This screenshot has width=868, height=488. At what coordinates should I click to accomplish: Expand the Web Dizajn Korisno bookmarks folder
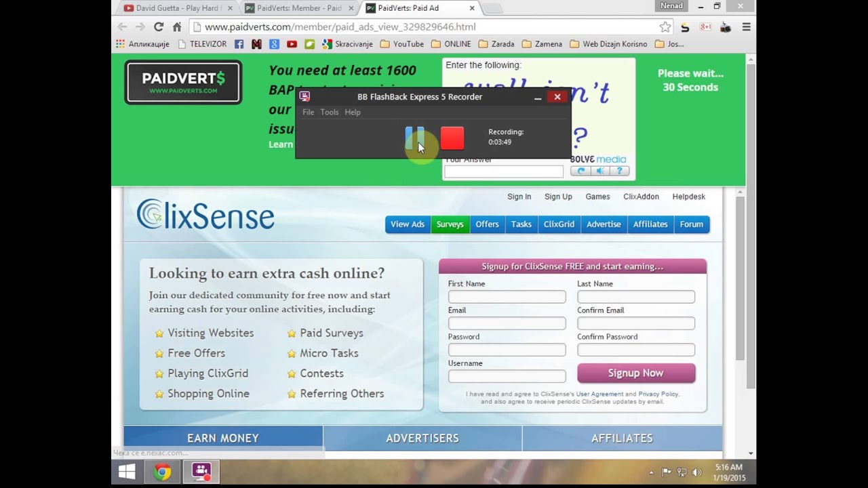tap(608, 44)
